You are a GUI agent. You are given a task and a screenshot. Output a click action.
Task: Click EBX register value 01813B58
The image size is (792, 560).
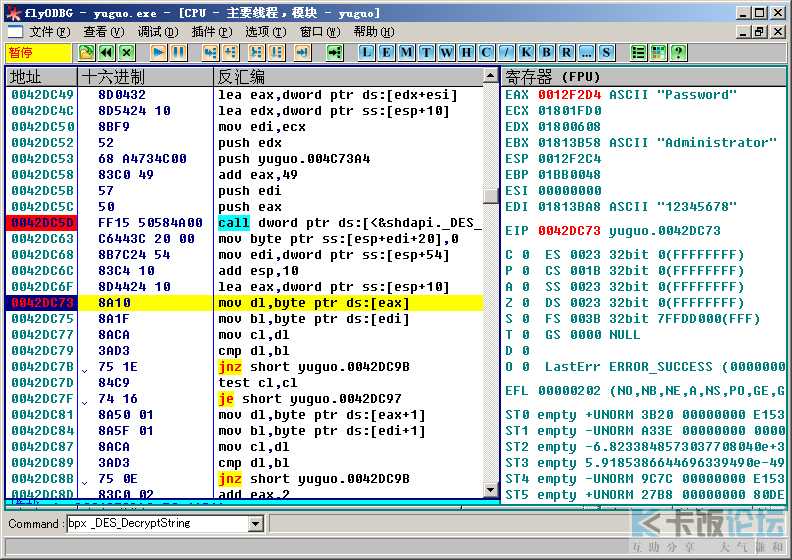pyautogui.click(x=569, y=142)
